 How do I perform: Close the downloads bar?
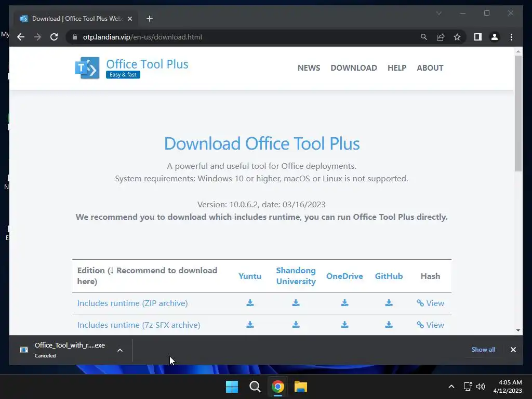pos(513,350)
